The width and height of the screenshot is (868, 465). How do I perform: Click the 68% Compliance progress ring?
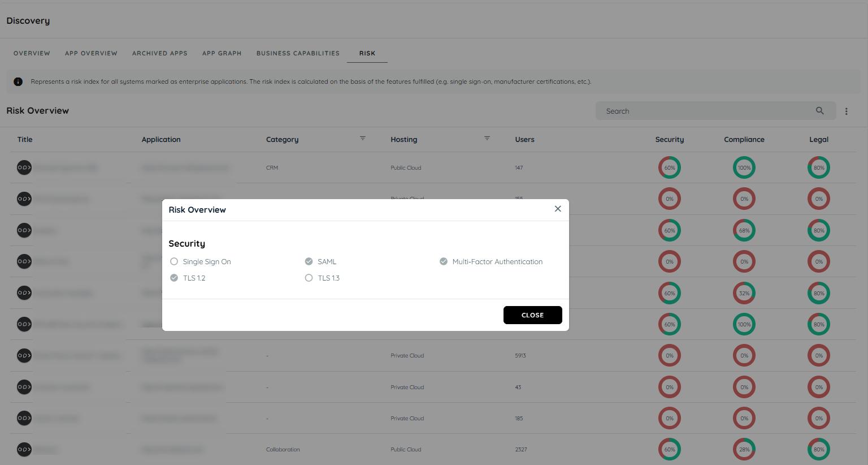point(744,230)
